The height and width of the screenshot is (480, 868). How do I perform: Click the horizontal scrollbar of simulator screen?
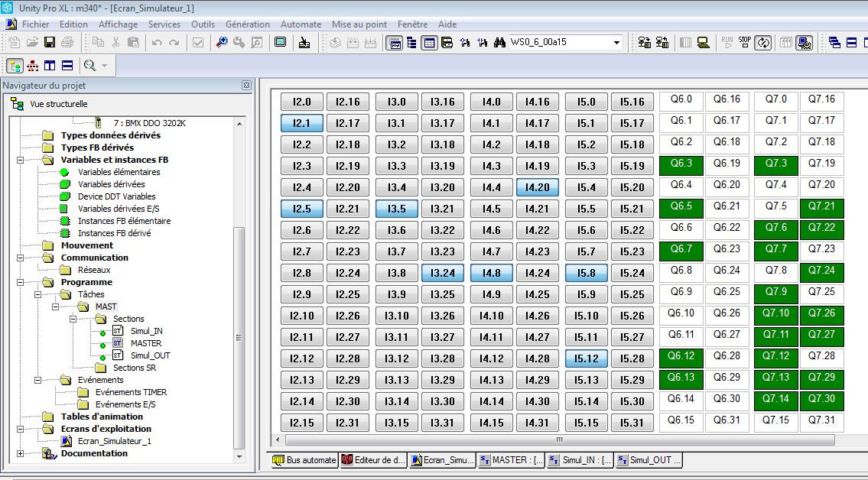558,440
